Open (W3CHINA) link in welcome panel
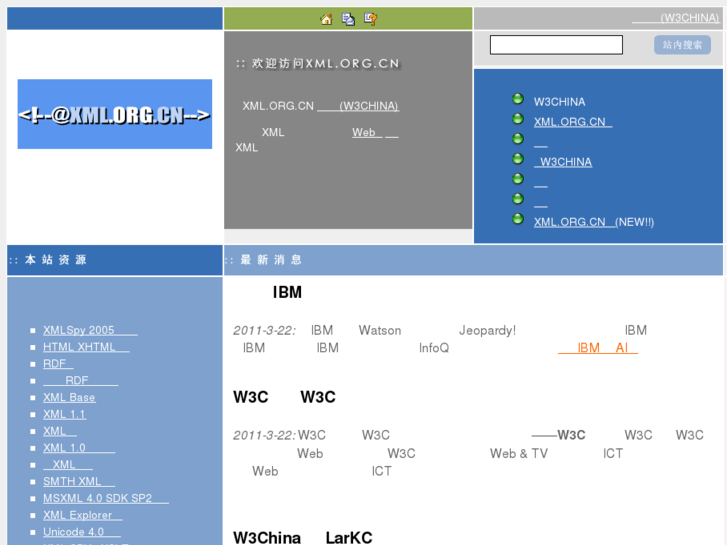This screenshot has width=727, height=545. click(x=358, y=106)
